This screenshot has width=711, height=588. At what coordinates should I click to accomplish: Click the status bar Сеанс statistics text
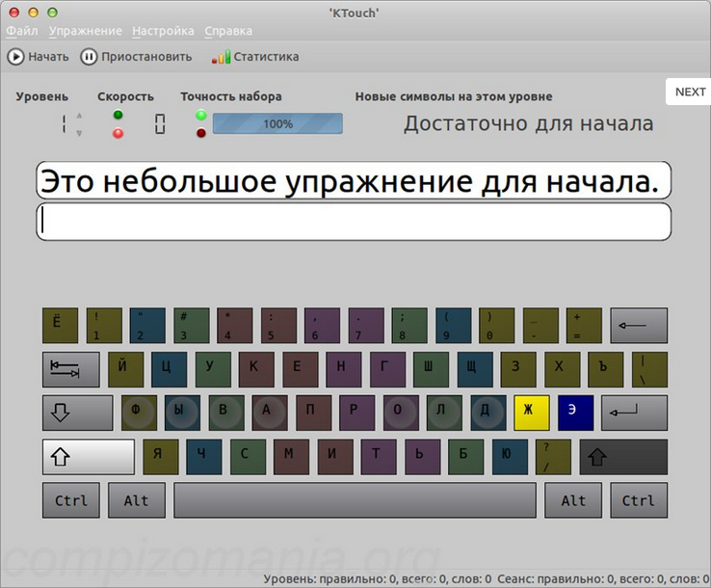[603, 579]
